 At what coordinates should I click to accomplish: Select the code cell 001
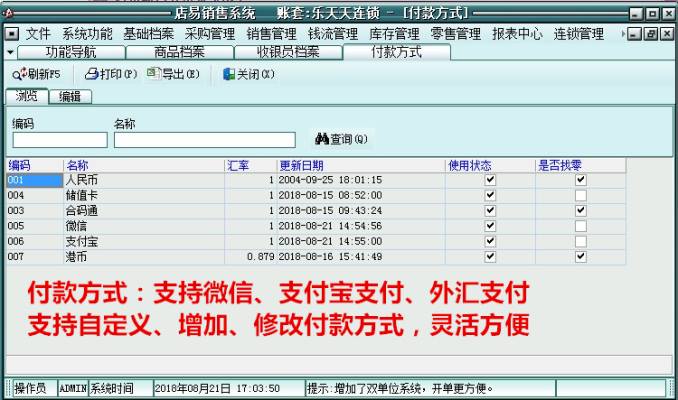coord(35,180)
